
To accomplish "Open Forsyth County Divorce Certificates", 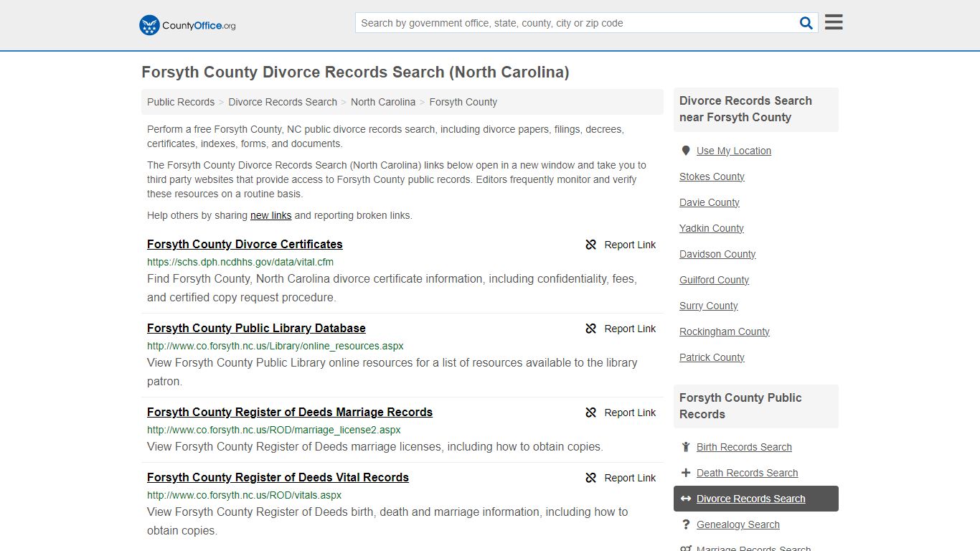I will tap(245, 244).
